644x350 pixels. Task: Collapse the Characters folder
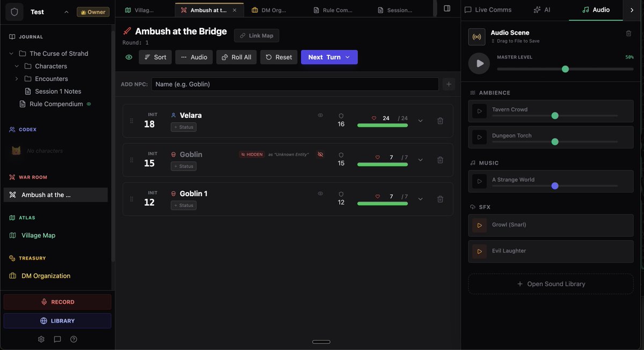(17, 66)
